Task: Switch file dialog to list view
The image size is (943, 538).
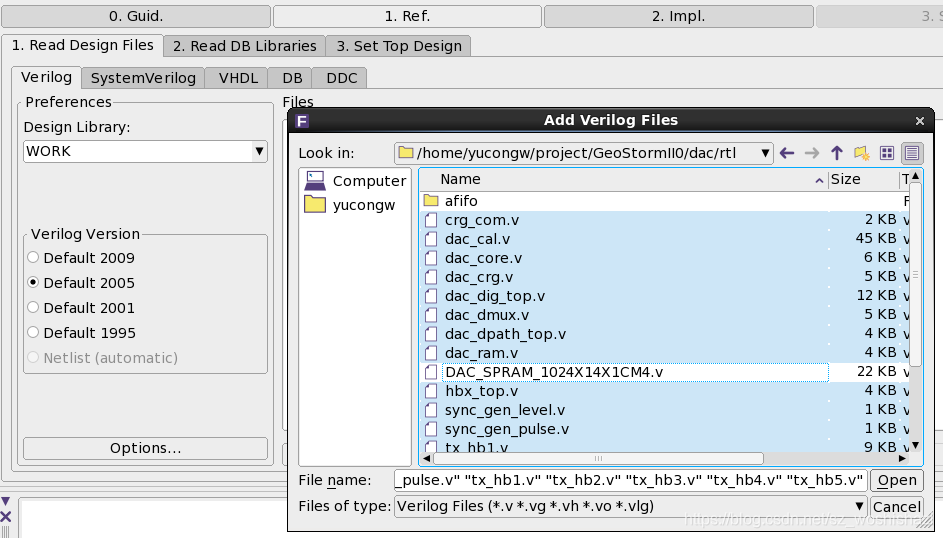Action: [x=886, y=153]
